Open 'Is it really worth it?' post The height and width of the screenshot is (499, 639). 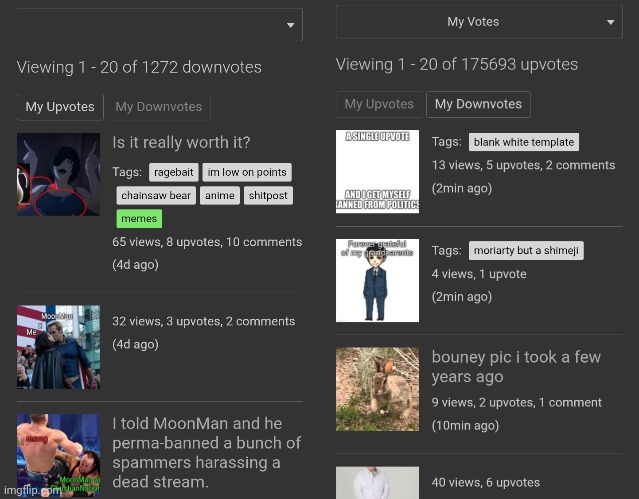181,143
